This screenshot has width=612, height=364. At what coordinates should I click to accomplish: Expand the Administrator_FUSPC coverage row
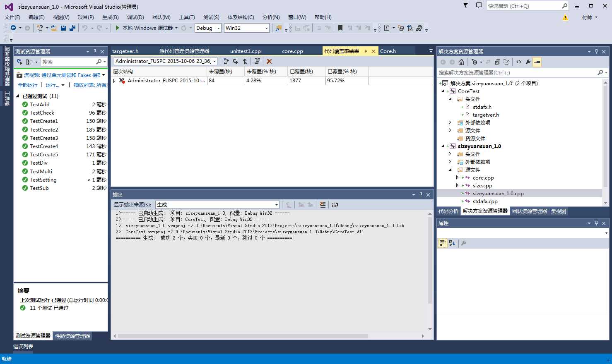coord(115,81)
